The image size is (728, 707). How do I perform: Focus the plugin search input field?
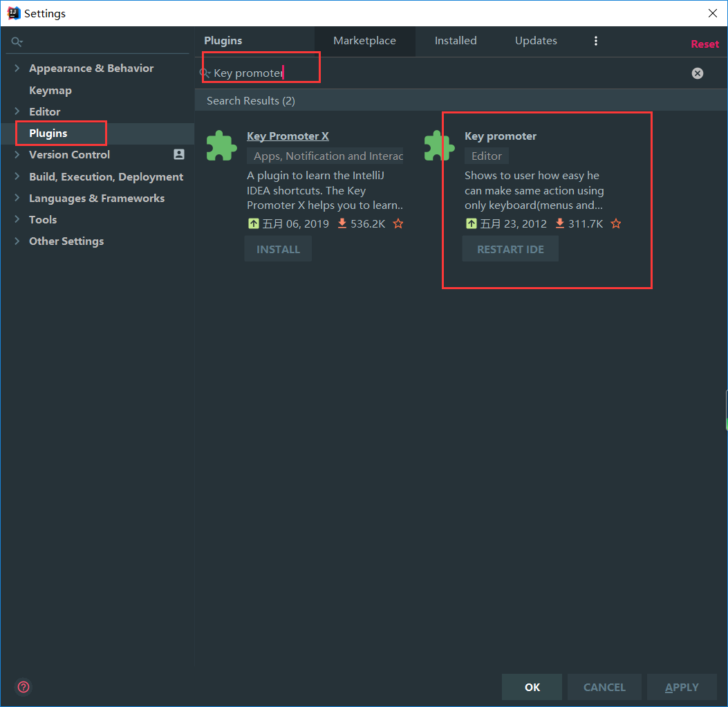pos(446,73)
